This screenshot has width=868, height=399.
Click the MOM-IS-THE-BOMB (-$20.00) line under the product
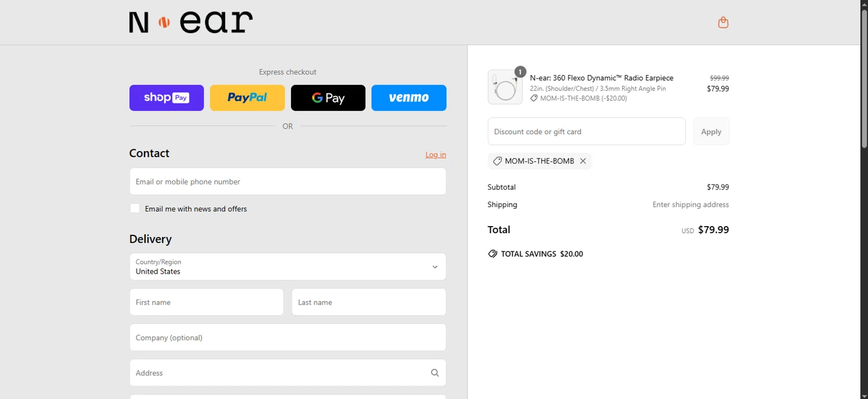click(579, 98)
